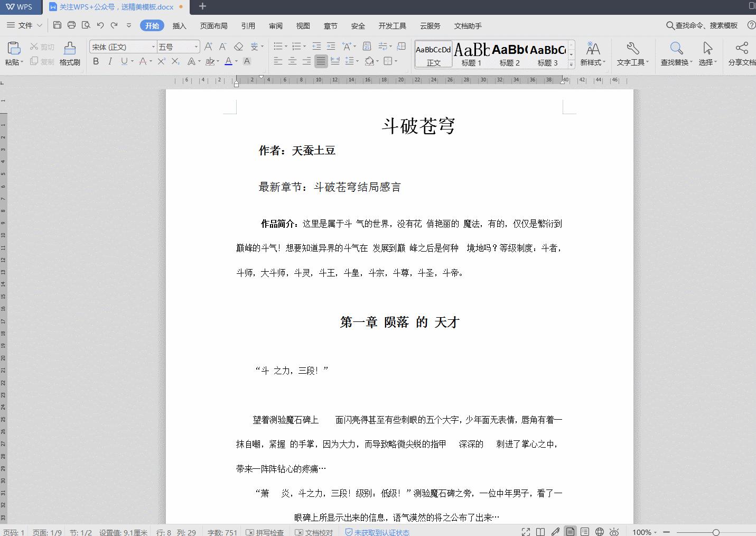Toggle the highlight text color
756x536 pixels.
point(210,61)
